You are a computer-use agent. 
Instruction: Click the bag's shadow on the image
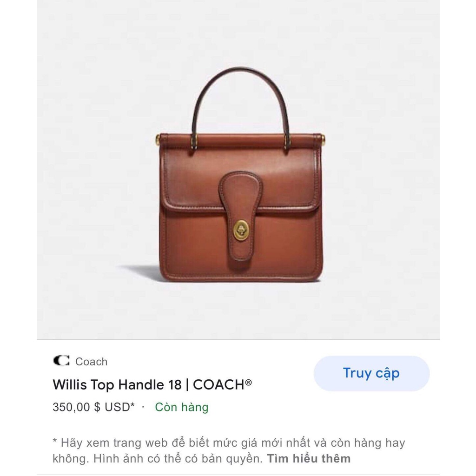pos(141,271)
